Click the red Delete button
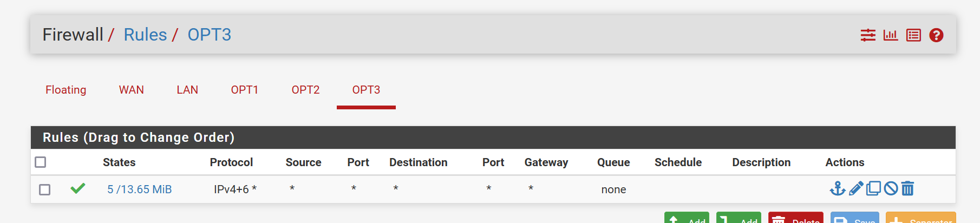Image resolution: width=980 pixels, height=223 pixels. coord(796,218)
